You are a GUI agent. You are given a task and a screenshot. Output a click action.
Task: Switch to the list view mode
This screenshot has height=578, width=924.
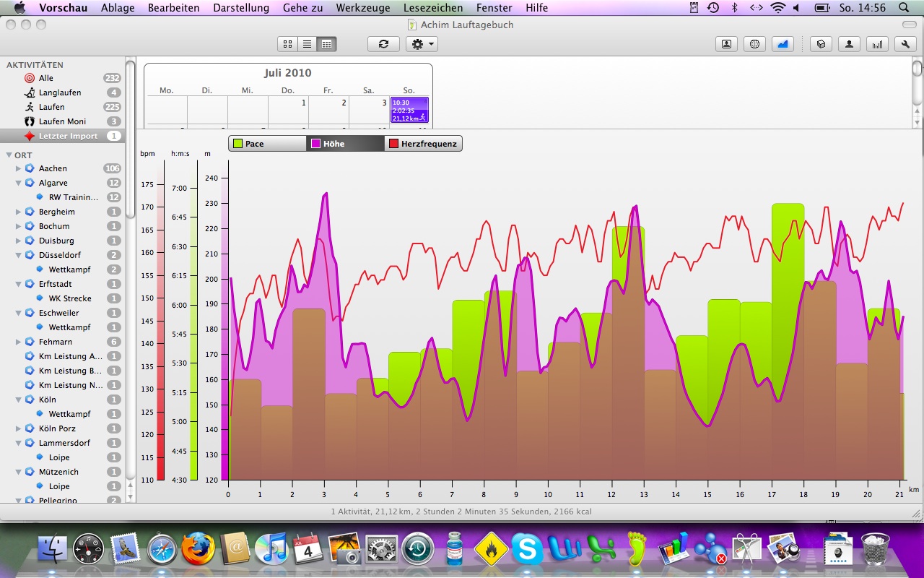point(307,44)
